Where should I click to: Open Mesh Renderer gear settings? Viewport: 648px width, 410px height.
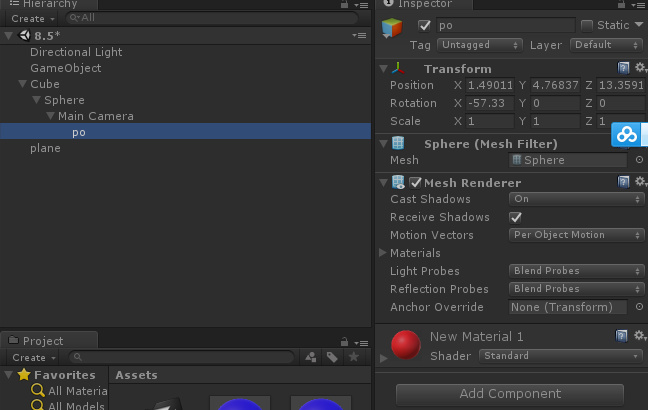pos(640,181)
